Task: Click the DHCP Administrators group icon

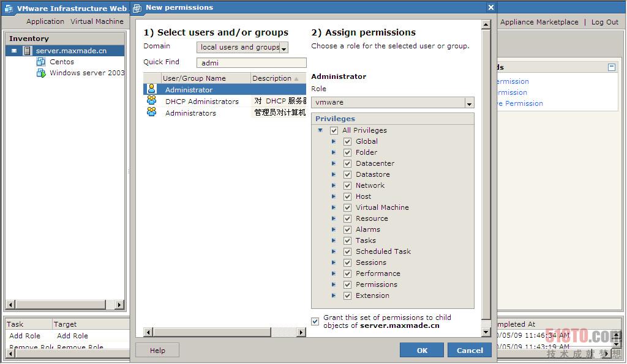Action: (152, 100)
